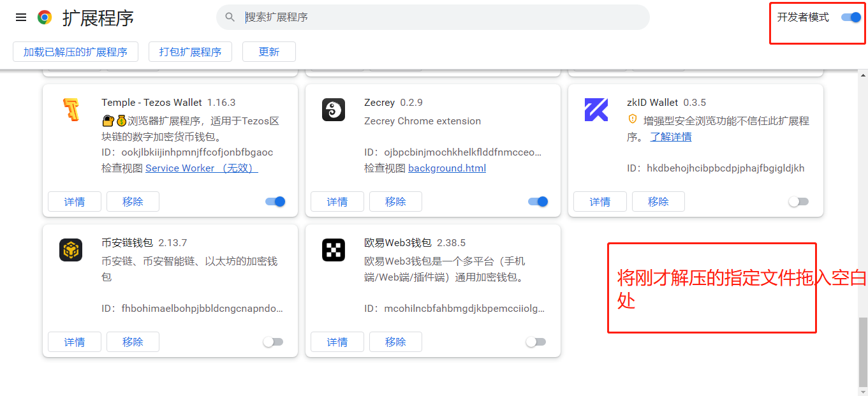Turn off 开发者模式 toggle
Viewport: 868px width, 396px height.
851,17
